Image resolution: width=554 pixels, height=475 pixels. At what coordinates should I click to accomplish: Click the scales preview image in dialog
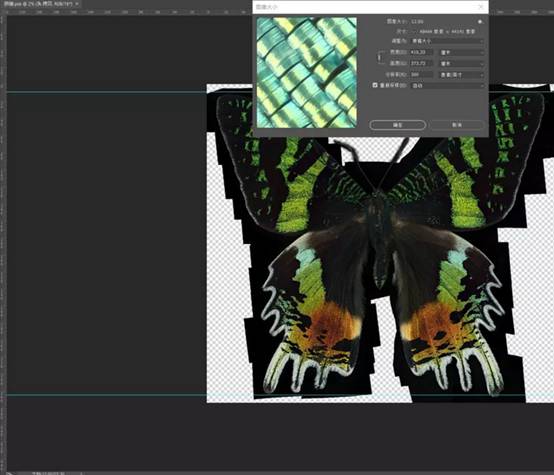point(306,72)
